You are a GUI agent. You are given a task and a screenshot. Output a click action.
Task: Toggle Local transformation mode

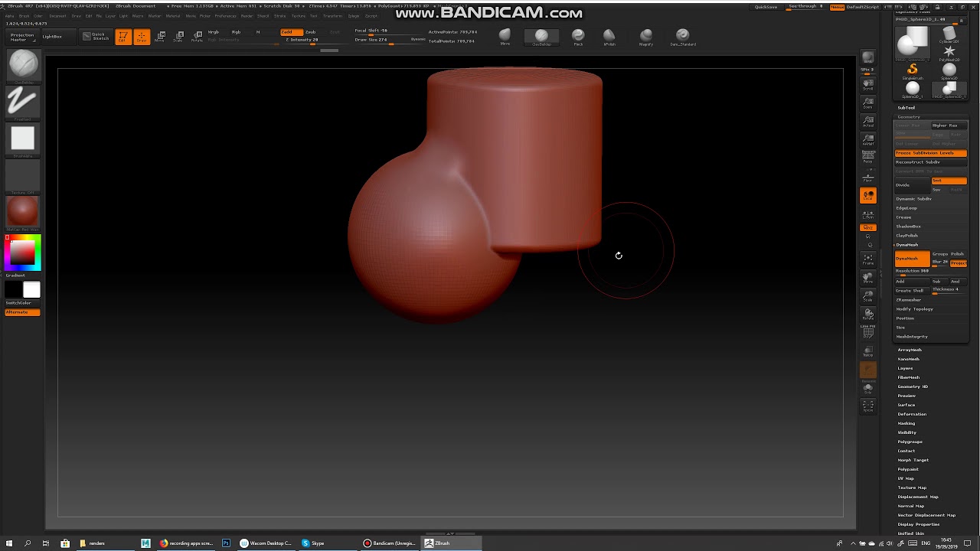coord(868,196)
